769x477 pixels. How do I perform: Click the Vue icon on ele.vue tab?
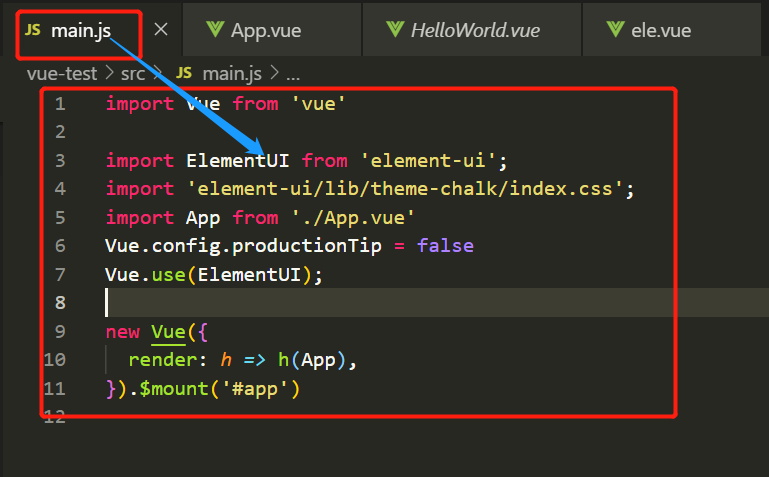tap(615, 30)
